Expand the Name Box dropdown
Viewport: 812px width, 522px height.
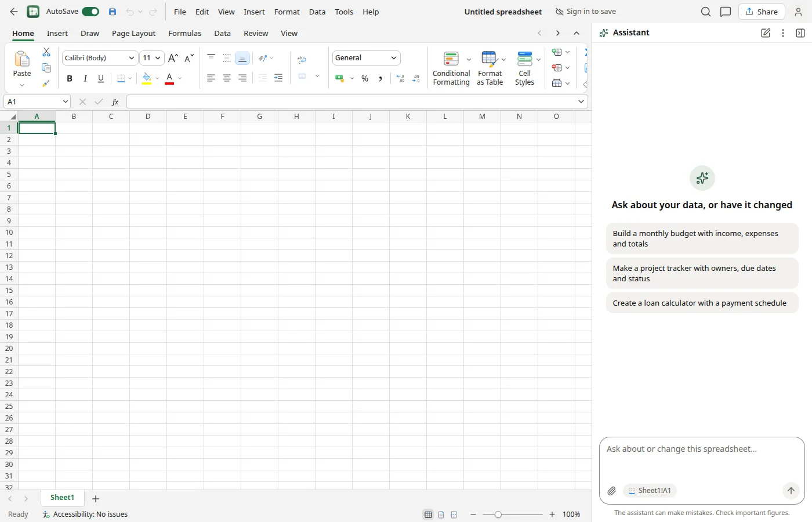tap(66, 101)
